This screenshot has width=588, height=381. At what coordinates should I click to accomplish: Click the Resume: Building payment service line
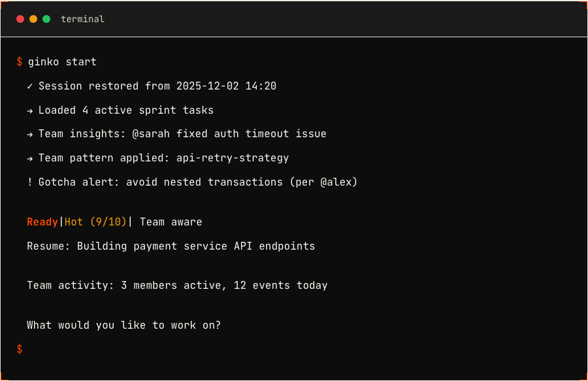pyautogui.click(x=171, y=246)
